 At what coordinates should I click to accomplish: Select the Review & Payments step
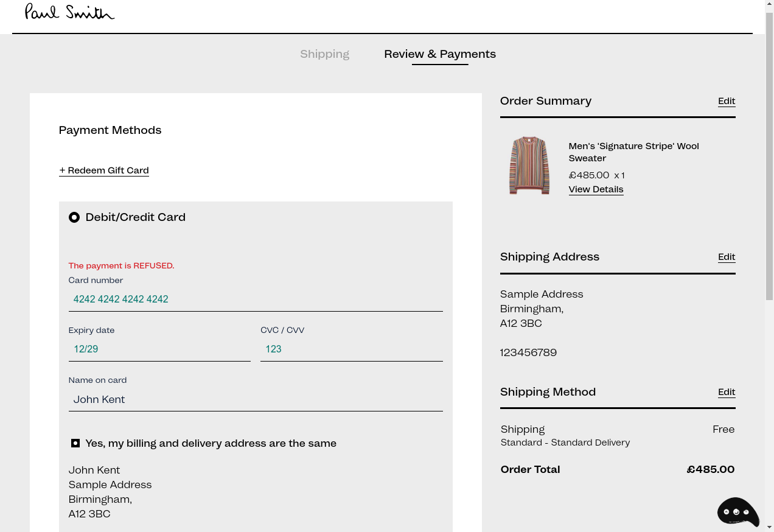coord(440,54)
